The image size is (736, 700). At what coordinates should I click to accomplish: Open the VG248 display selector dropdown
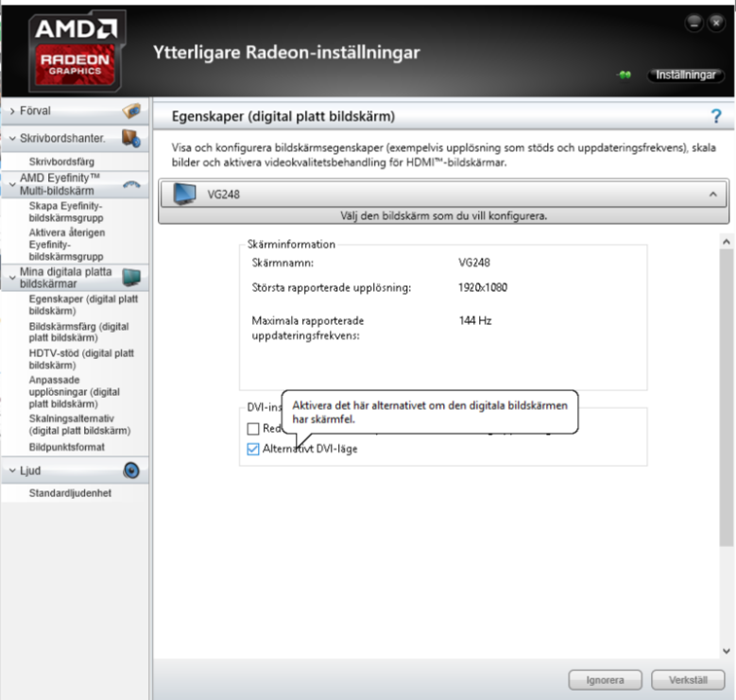pyautogui.click(x=443, y=194)
